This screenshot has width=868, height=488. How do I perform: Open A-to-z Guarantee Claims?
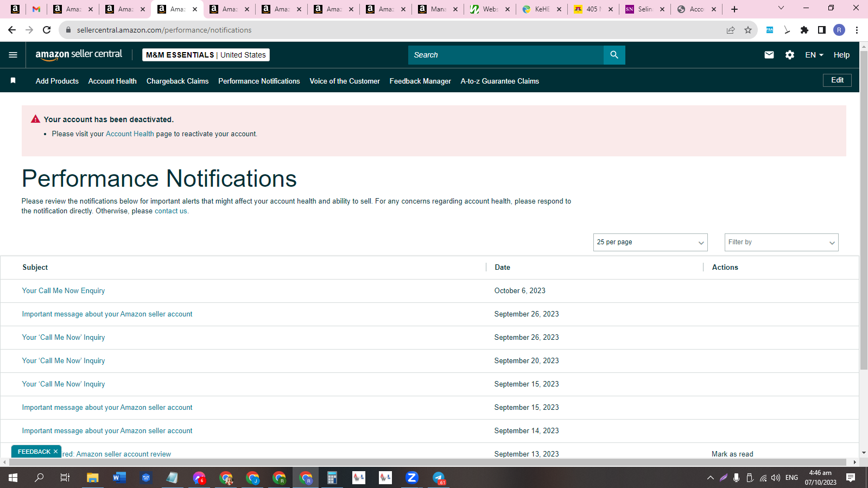click(499, 81)
